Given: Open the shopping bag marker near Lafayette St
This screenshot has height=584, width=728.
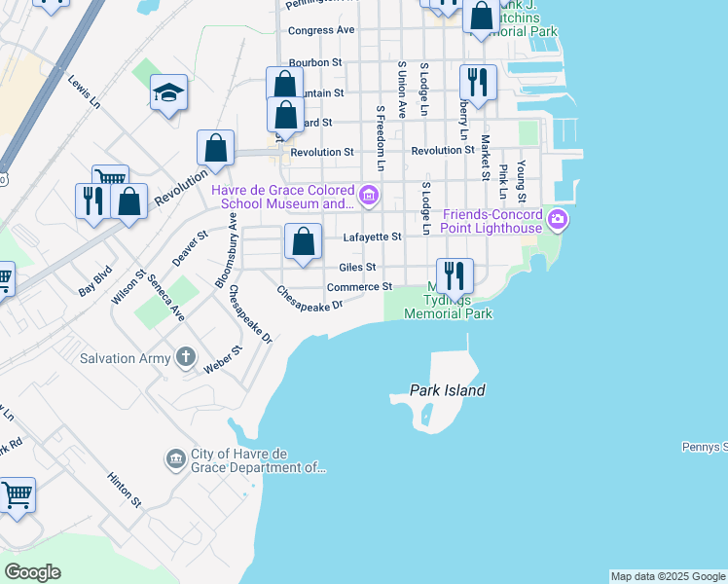Looking at the screenshot, I should click(x=303, y=241).
